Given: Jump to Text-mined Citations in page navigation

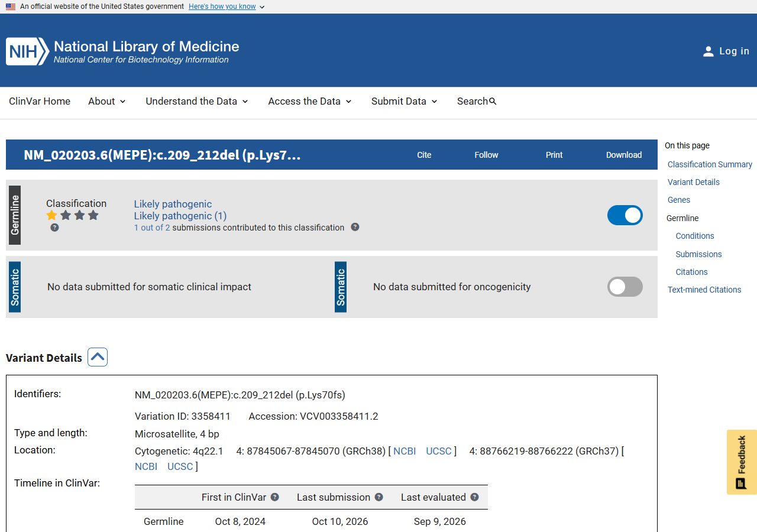Looking at the screenshot, I should click(x=704, y=290).
